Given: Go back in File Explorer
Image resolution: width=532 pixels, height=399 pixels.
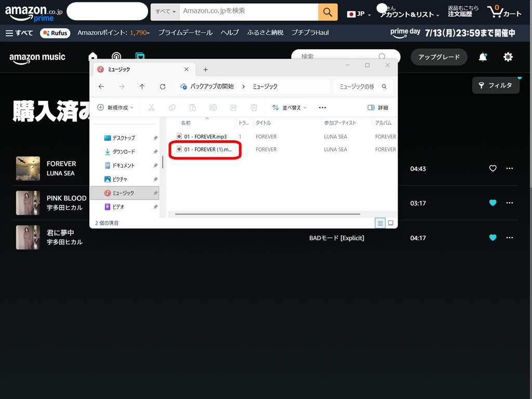Looking at the screenshot, I should (x=101, y=87).
